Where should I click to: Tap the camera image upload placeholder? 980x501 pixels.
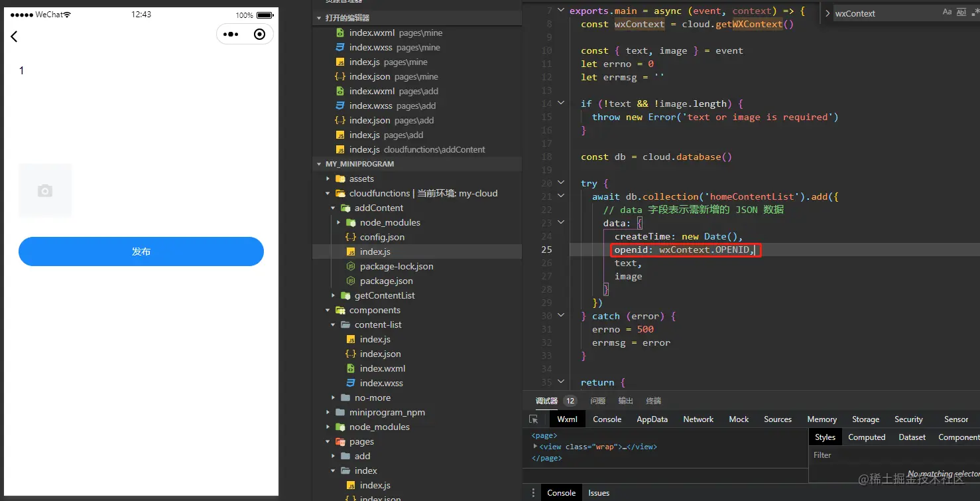(x=45, y=190)
